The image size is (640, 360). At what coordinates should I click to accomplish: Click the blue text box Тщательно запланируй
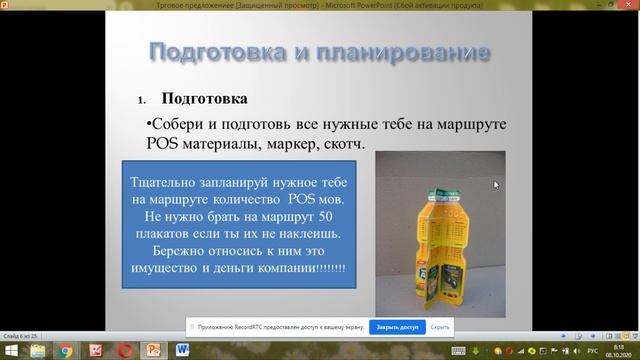(239, 224)
